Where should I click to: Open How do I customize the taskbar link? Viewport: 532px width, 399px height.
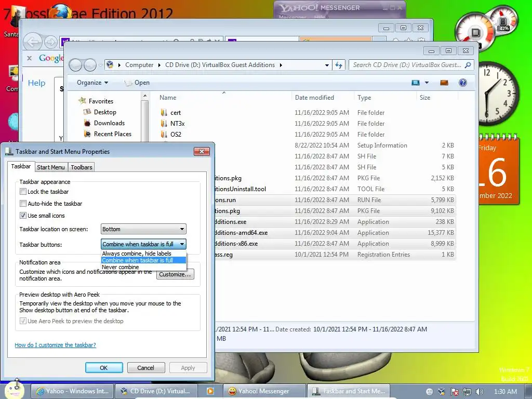[55, 345]
